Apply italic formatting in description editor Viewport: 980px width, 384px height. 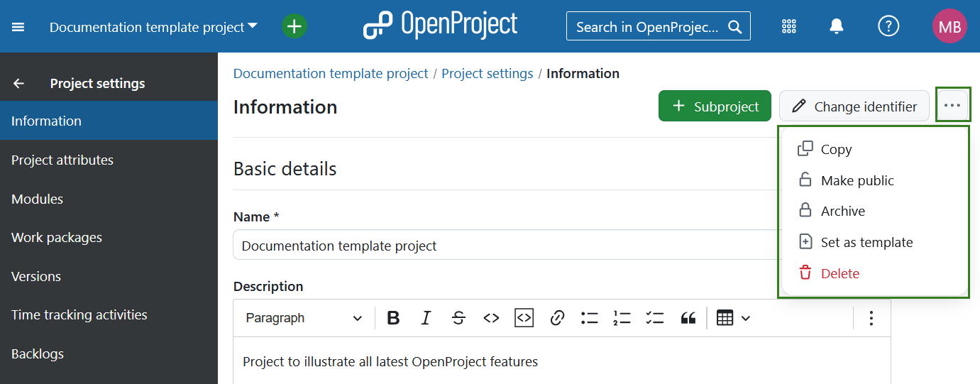pyautogui.click(x=426, y=318)
